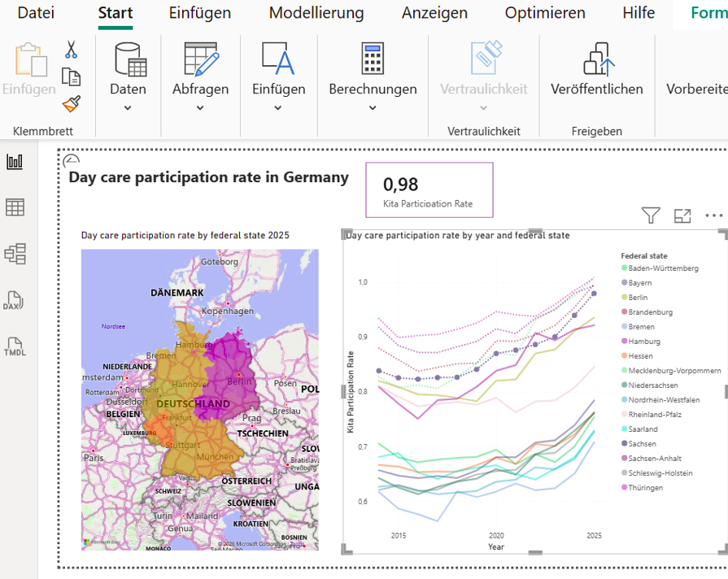This screenshot has width=728, height=579.
Task: Select Hamburg legend entry
Action: 641,342
